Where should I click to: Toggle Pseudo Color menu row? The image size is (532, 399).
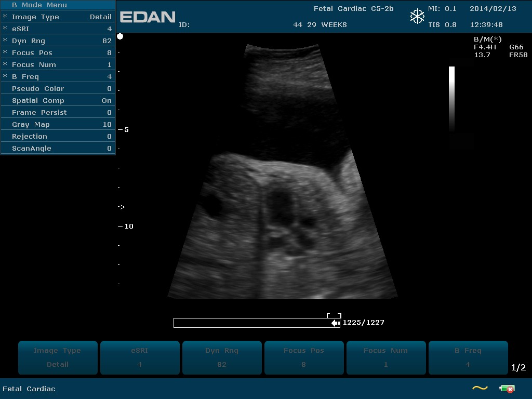point(58,89)
